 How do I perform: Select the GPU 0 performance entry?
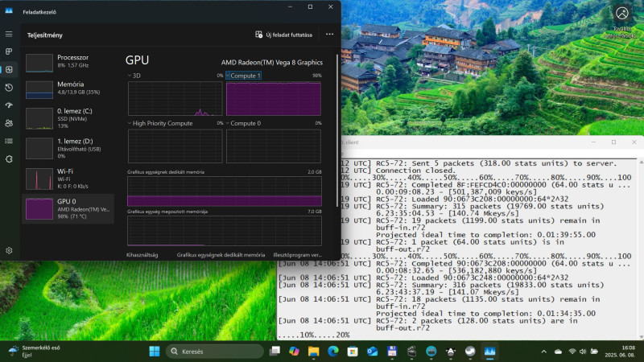(x=68, y=208)
